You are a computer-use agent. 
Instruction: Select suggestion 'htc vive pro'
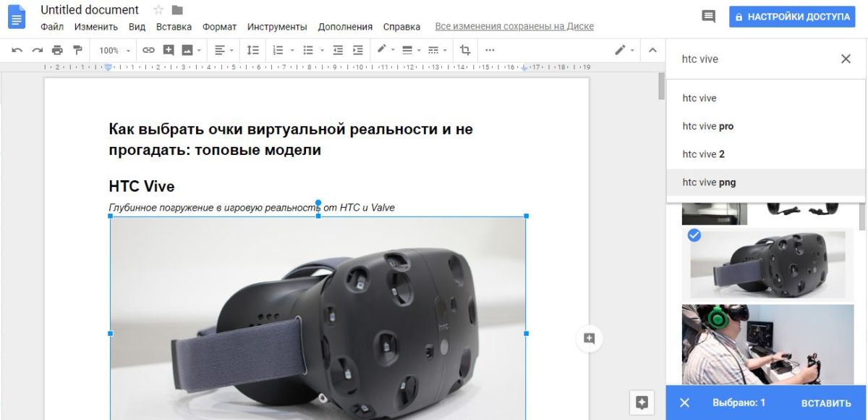[x=766, y=127]
